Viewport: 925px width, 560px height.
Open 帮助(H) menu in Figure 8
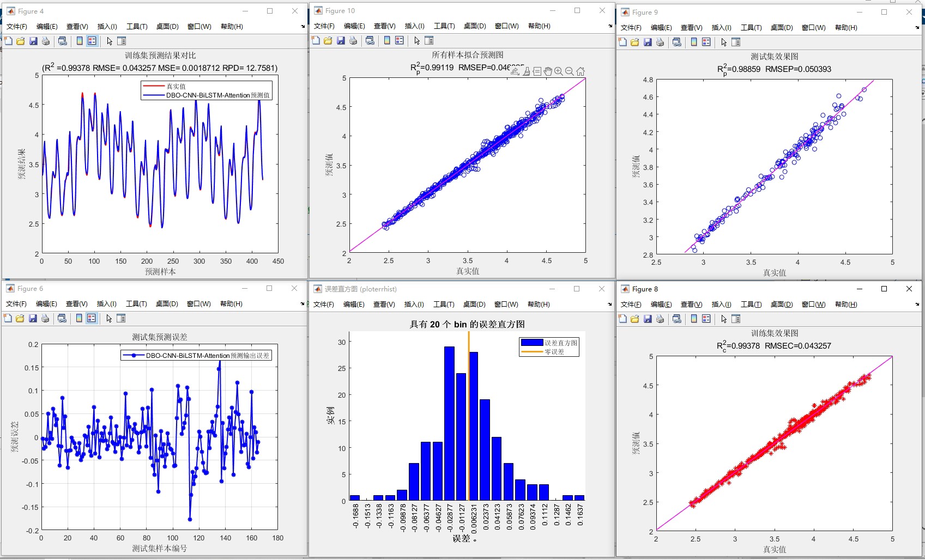click(846, 304)
